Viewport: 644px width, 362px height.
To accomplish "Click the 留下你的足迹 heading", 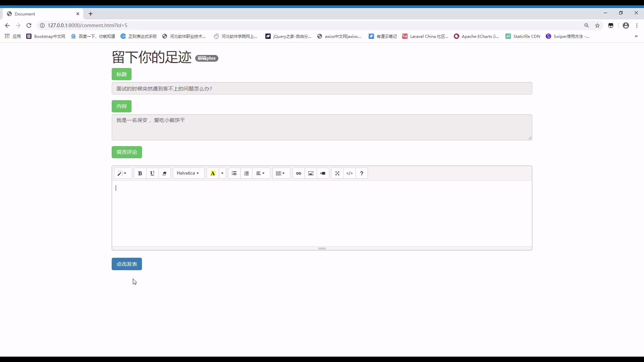I will pyautogui.click(x=152, y=57).
